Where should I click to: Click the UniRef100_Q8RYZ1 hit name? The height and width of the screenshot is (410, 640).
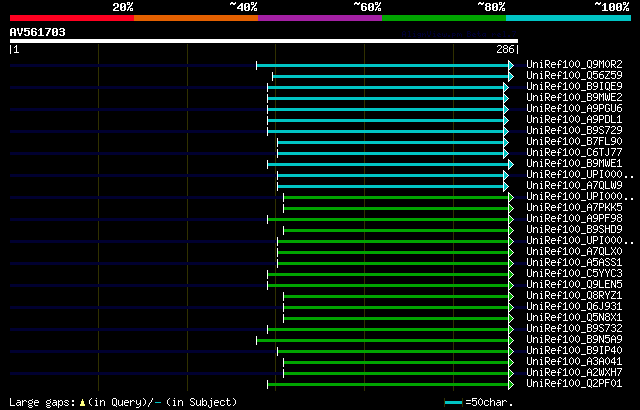tap(574, 296)
